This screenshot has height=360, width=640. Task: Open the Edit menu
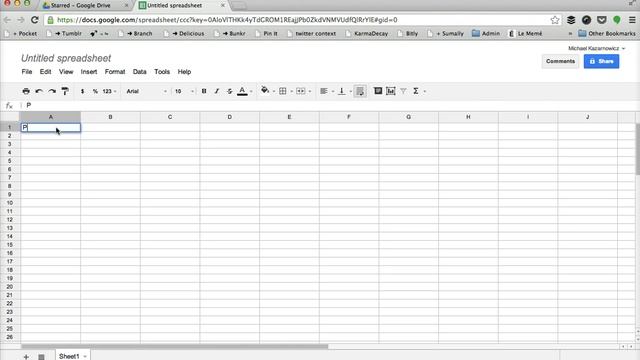45,72
